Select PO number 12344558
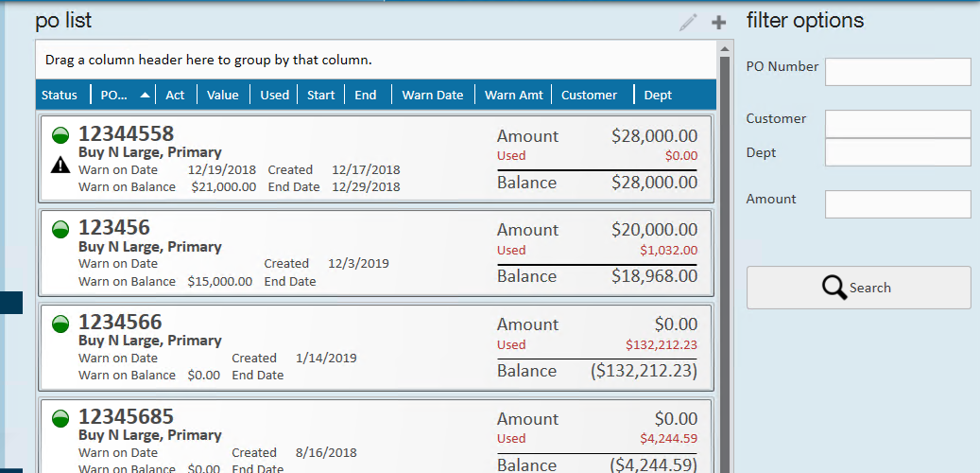 pos(126,134)
